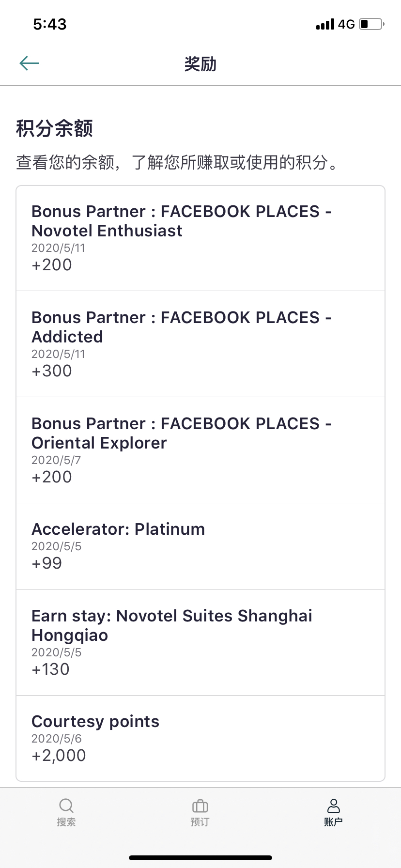The image size is (401, 868).
Task: Open Earn stay Novotel Suites Shanghai entry
Action: click(x=200, y=642)
